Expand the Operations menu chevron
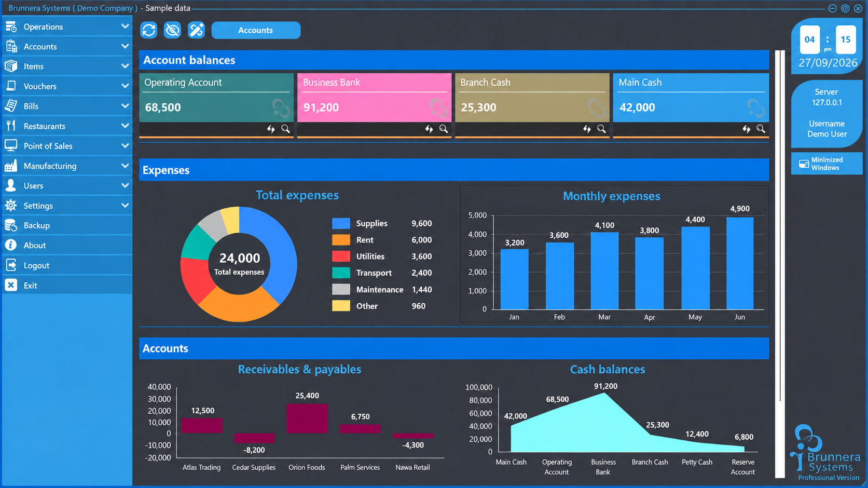 click(125, 26)
